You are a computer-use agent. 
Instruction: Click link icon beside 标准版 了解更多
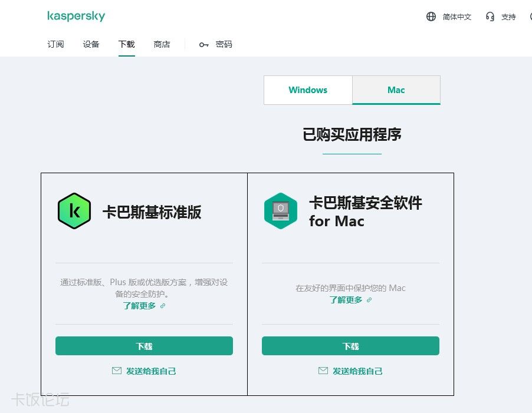[163, 306]
